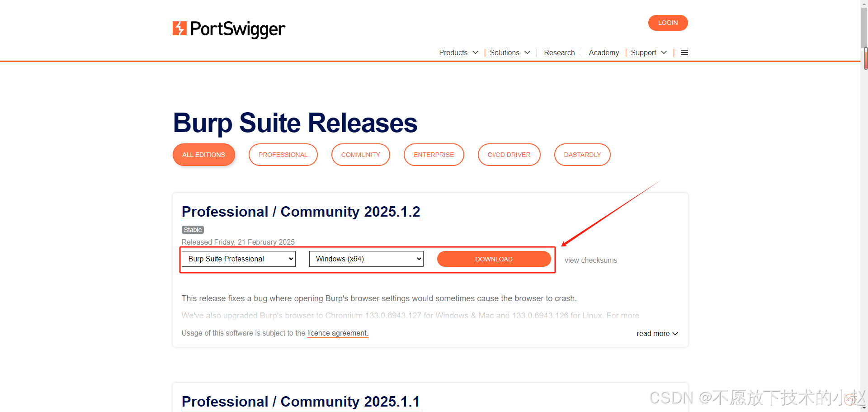Open the Burp Suite Professional edition dropdown
Image resolution: width=868 pixels, height=412 pixels.
(x=239, y=259)
